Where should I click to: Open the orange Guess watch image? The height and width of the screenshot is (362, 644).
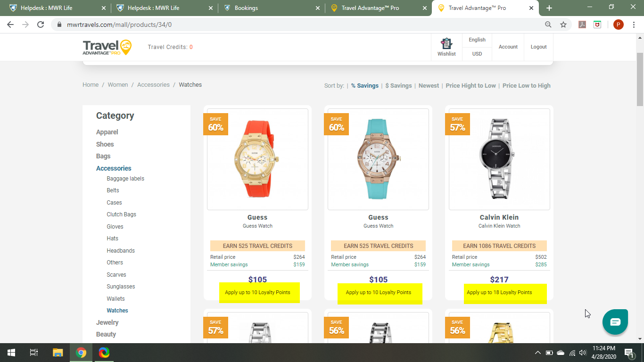coord(257,159)
